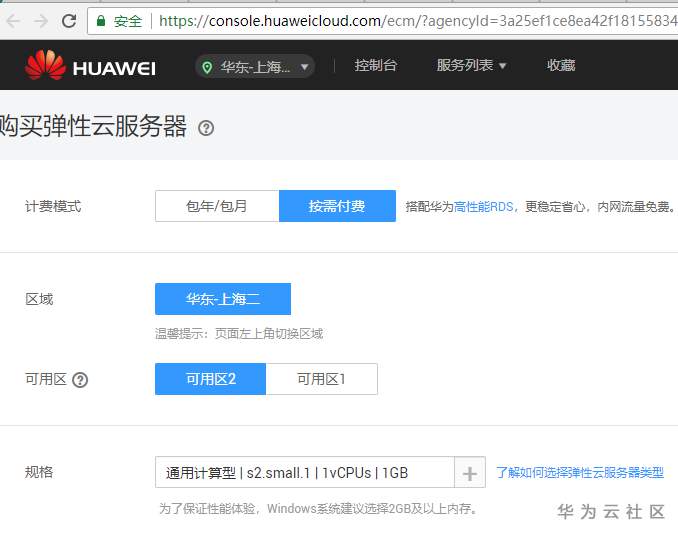The image size is (678, 537).
Task: Expand the 华东-上海 region dropdown in header
Action: (255, 67)
